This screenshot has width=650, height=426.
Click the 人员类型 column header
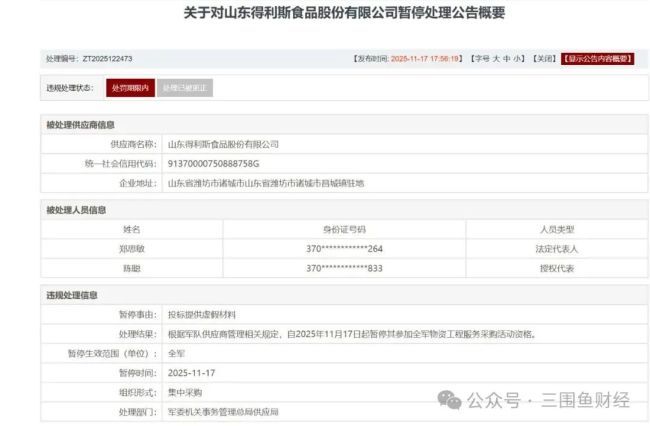pos(557,229)
